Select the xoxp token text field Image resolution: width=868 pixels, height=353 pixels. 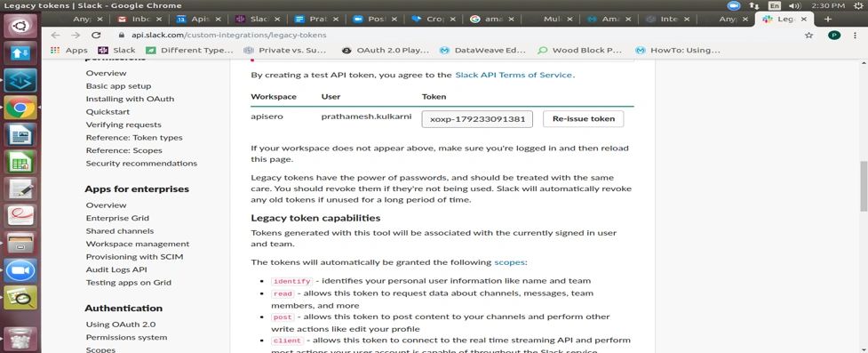pos(477,118)
